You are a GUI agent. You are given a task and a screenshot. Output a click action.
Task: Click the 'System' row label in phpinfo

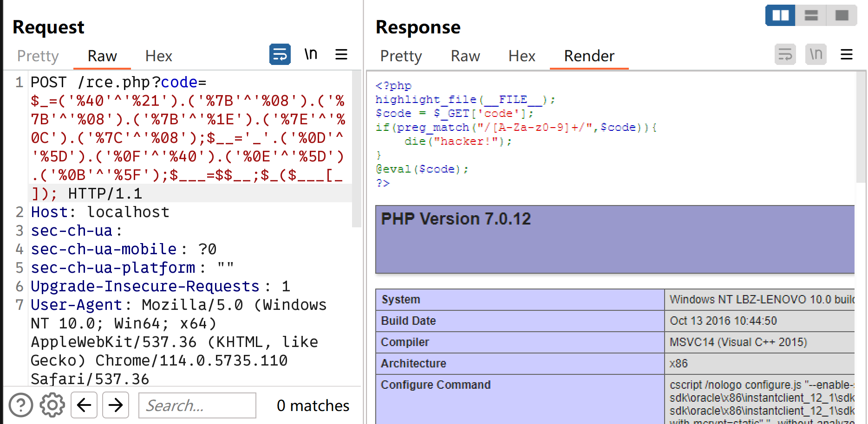click(401, 300)
